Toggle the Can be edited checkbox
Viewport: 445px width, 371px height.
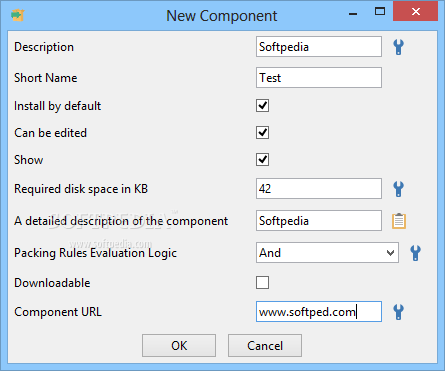pyautogui.click(x=262, y=133)
